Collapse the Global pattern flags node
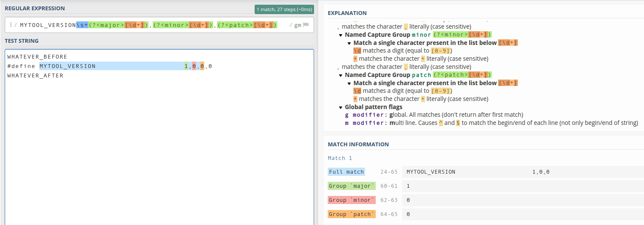This screenshot has height=225, width=644. point(341,107)
